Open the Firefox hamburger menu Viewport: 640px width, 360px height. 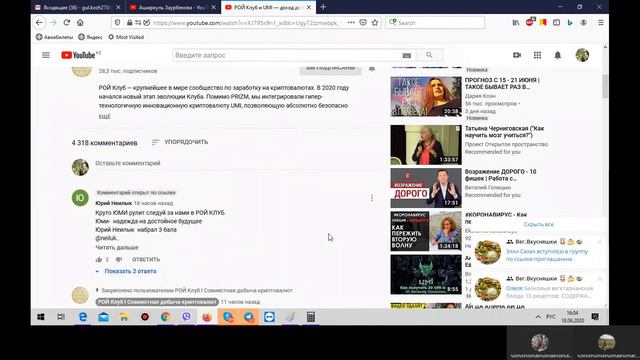(601, 22)
